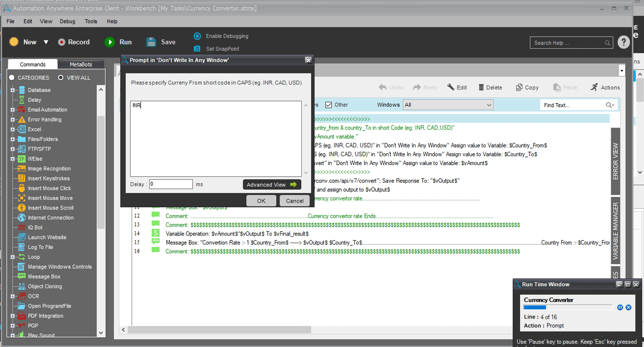The image size is (644, 347).
Task: Open the ERROR VIEW side panel
Action: [615, 161]
